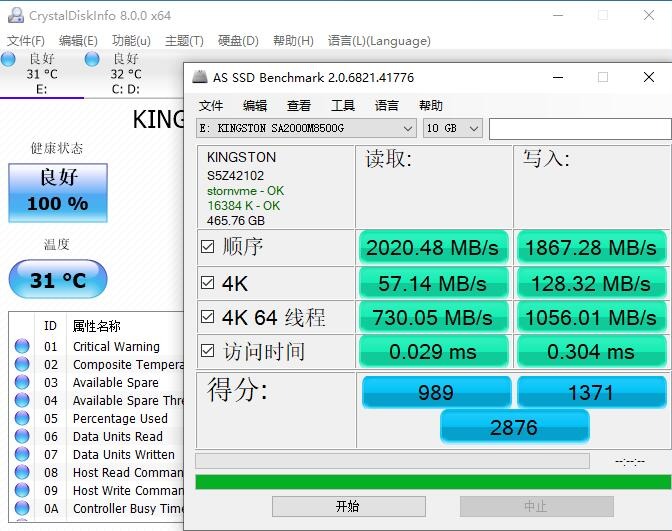Uncheck the 顺序 sequential test checkbox
This screenshot has width=672, height=531.
[207, 246]
